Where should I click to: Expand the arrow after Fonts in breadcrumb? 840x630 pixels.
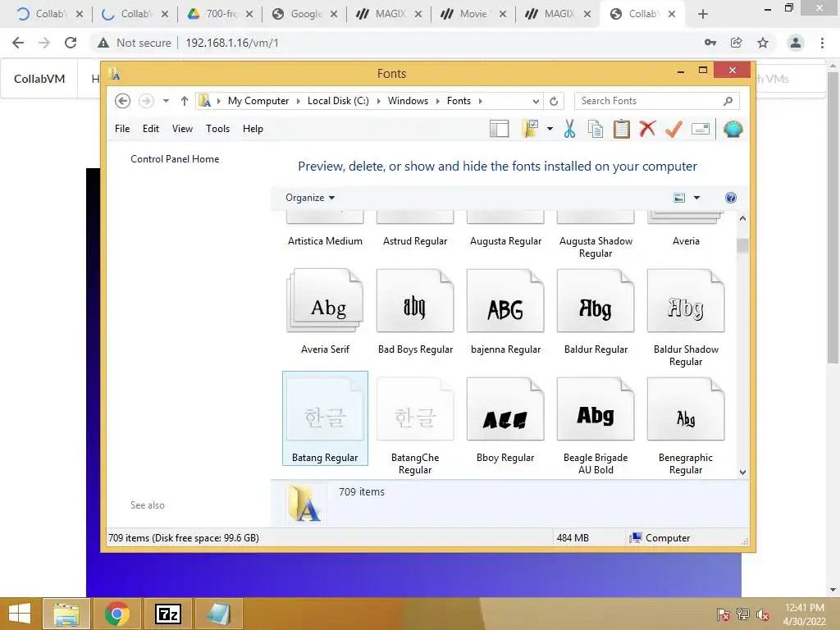(480, 101)
